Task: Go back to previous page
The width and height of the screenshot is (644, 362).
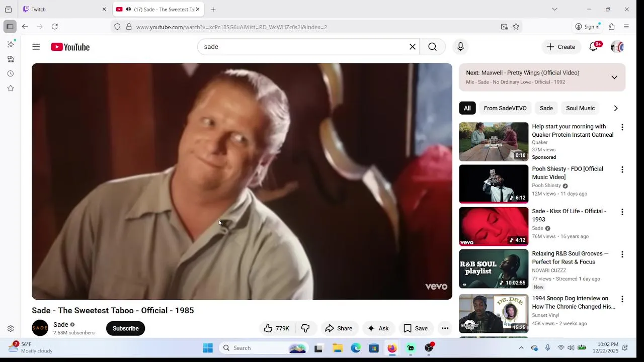Action: point(25,27)
